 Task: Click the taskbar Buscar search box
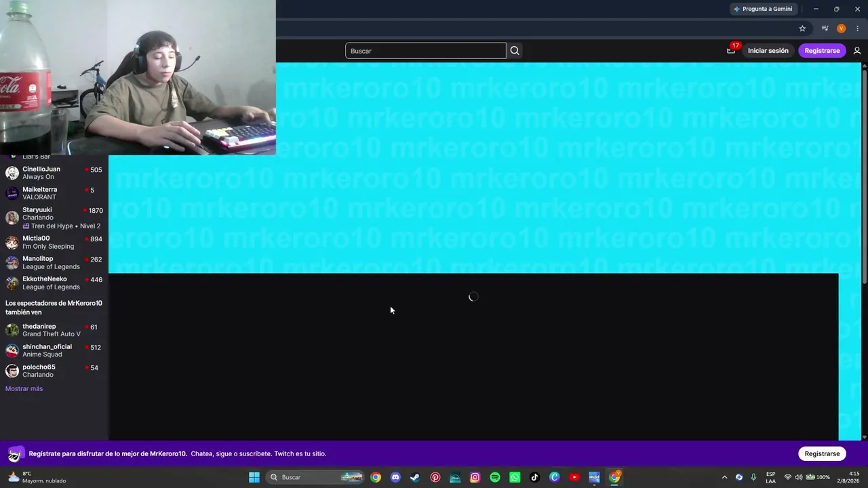[316, 477]
